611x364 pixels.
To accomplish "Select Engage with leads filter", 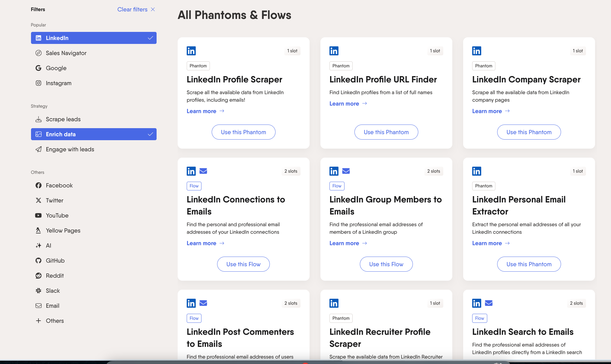I will 70,149.
